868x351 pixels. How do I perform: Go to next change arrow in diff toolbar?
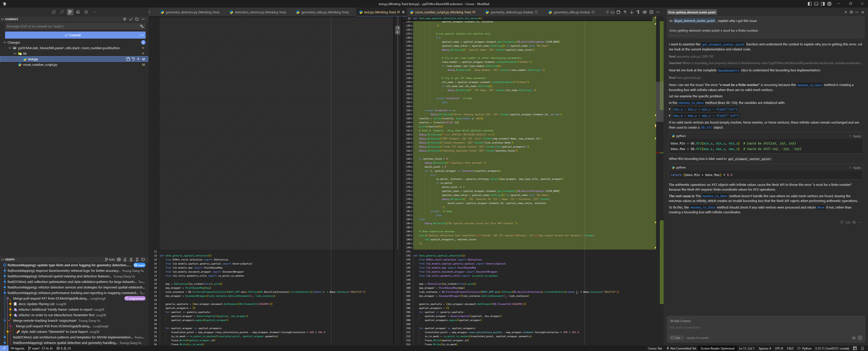point(632,12)
